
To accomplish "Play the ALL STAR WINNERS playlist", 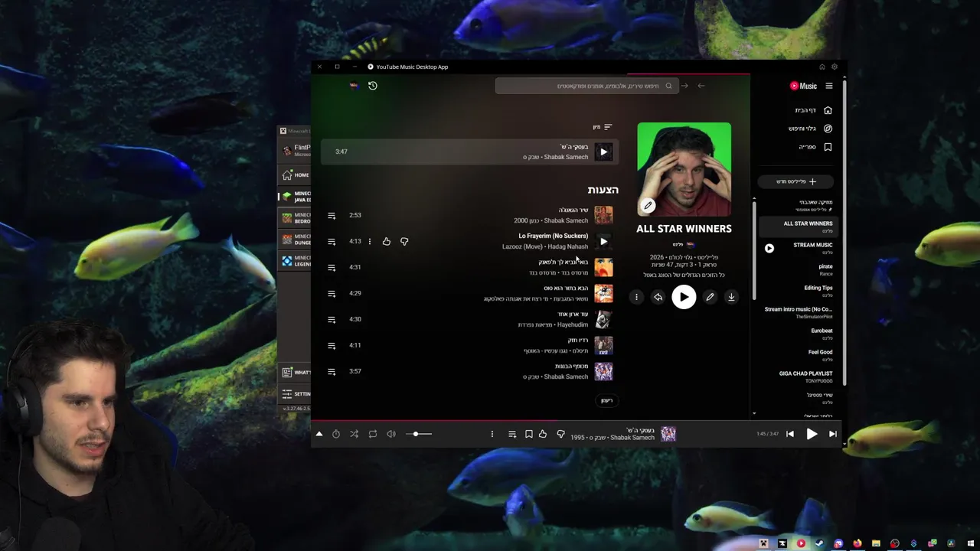I will pos(684,297).
